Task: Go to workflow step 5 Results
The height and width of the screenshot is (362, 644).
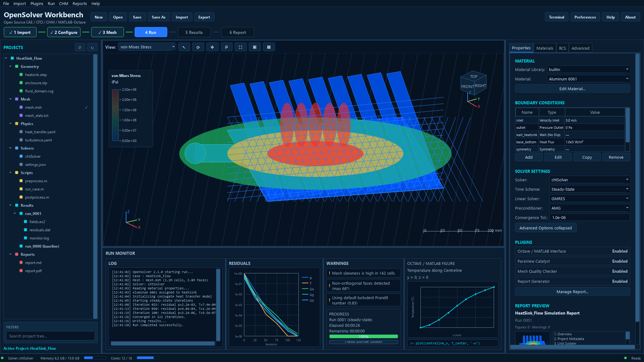Action: pyautogui.click(x=194, y=32)
